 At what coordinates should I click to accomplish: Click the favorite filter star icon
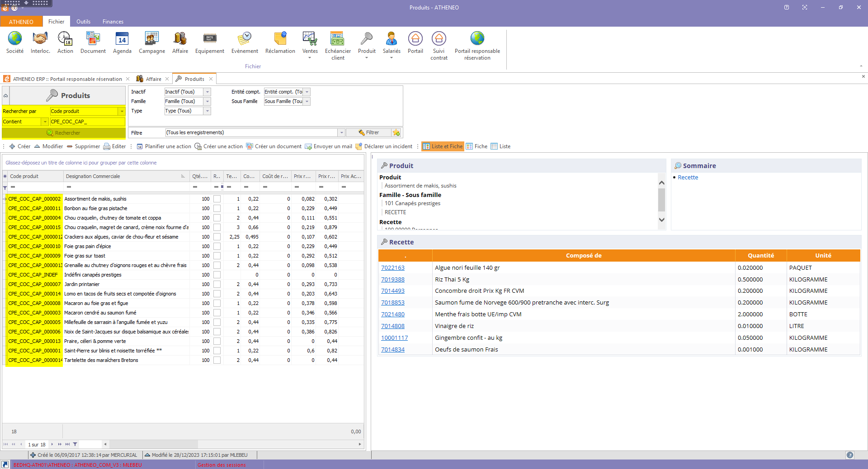tap(396, 133)
